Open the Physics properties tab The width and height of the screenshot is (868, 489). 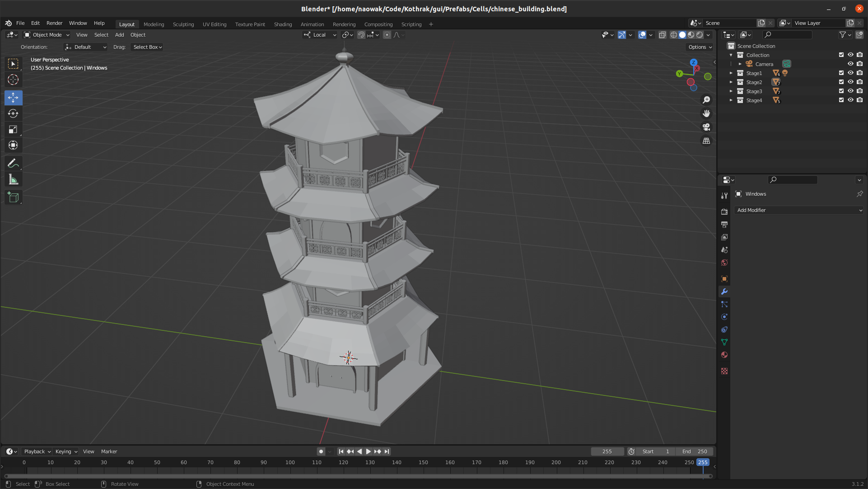(724, 317)
